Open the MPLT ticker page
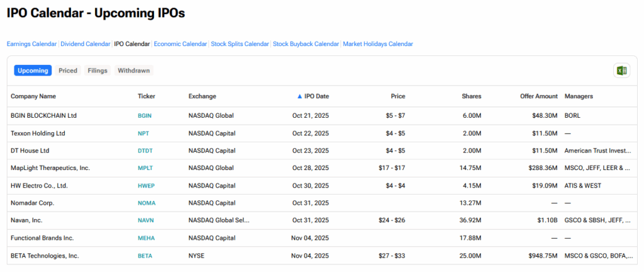 [x=145, y=168]
